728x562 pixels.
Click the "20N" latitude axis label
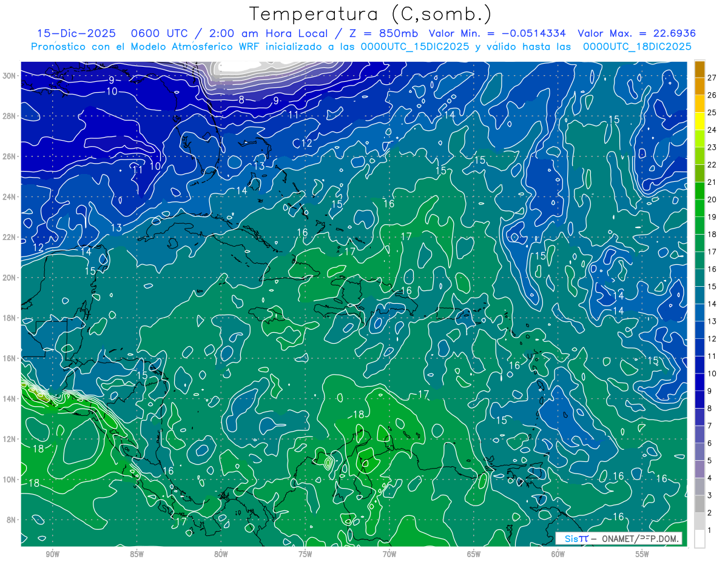tap(10, 278)
